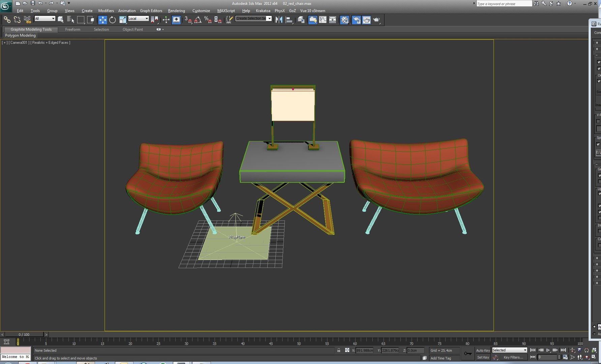Toggle the 3D Snaps icon
The height and width of the screenshot is (364, 601).
188,20
